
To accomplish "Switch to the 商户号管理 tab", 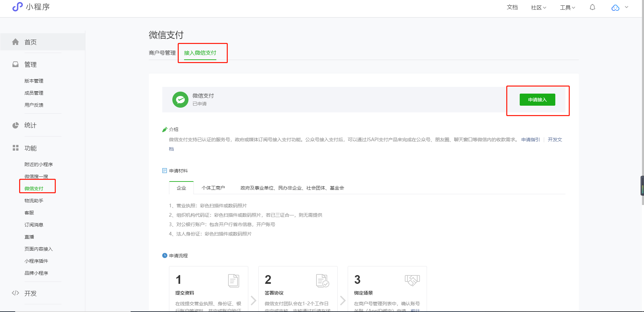I will (x=162, y=53).
